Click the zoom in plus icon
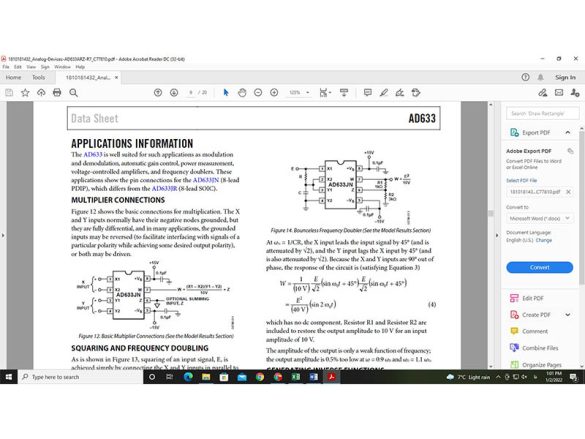The width and height of the screenshot is (585, 439). tap(274, 92)
